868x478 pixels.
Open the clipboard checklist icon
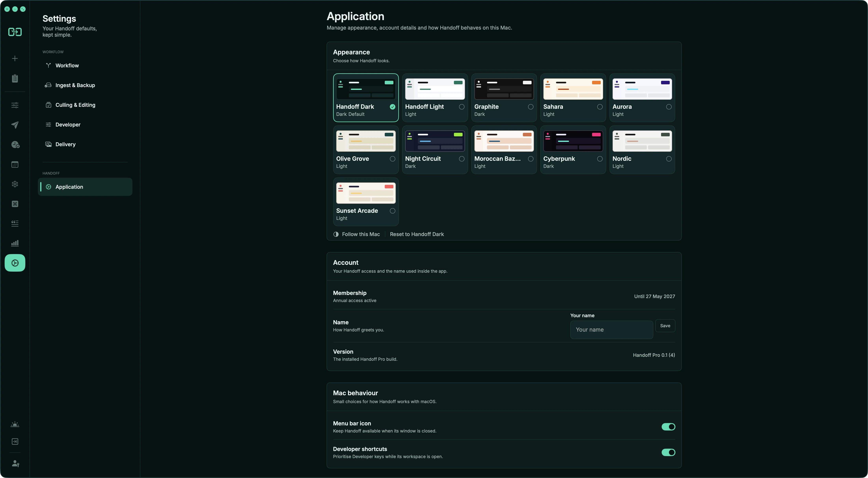(15, 78)
